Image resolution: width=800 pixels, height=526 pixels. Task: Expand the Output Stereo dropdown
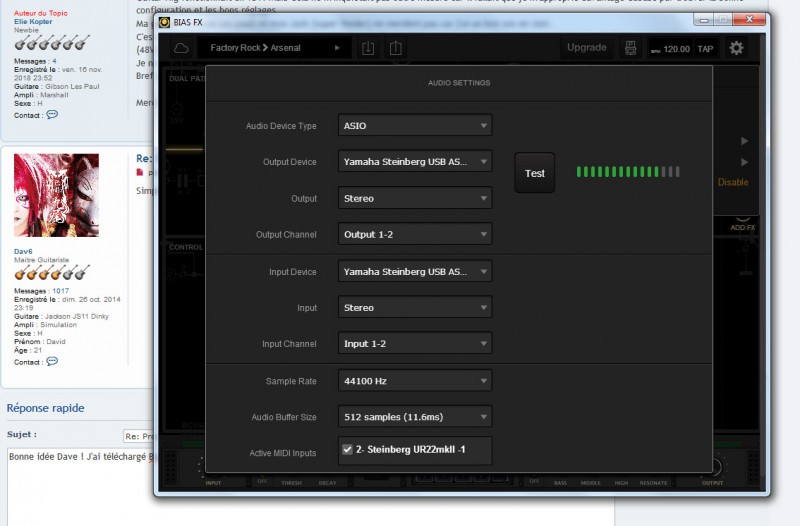[415, 198]
